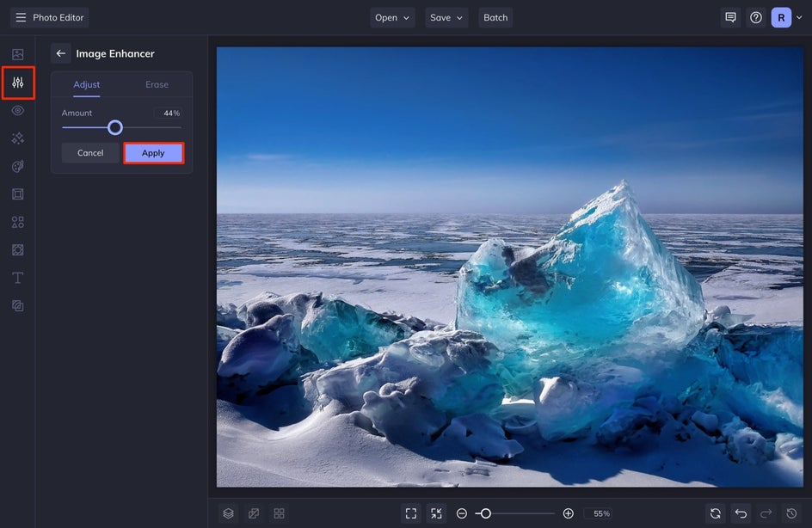Screen dimensions: 812x528
Task: Click the 44% amount value field
Action: (x=167, y=113)
